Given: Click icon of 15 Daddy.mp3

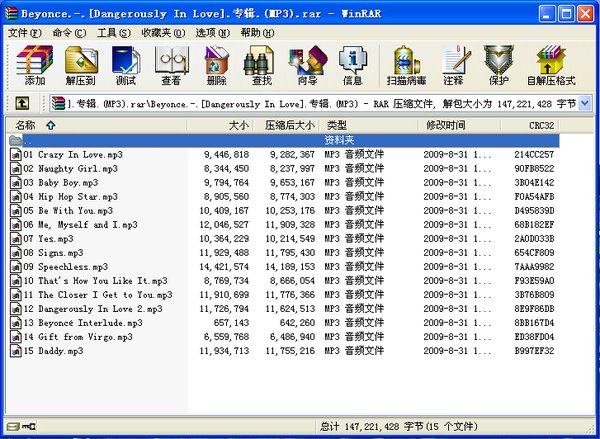Looking at the screenshot, I should tap(16, 351).
